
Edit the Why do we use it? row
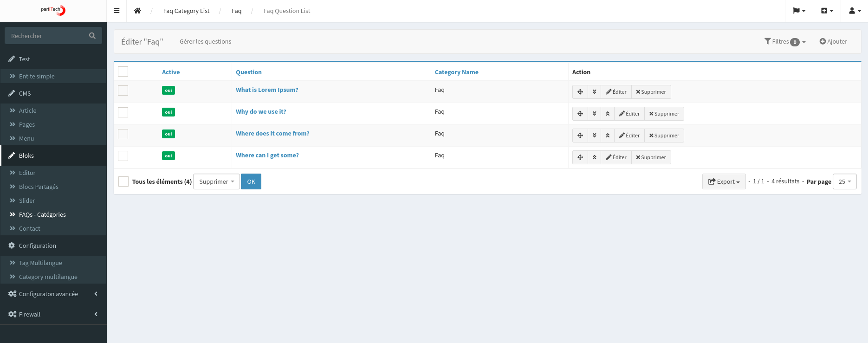click(629, 114)
